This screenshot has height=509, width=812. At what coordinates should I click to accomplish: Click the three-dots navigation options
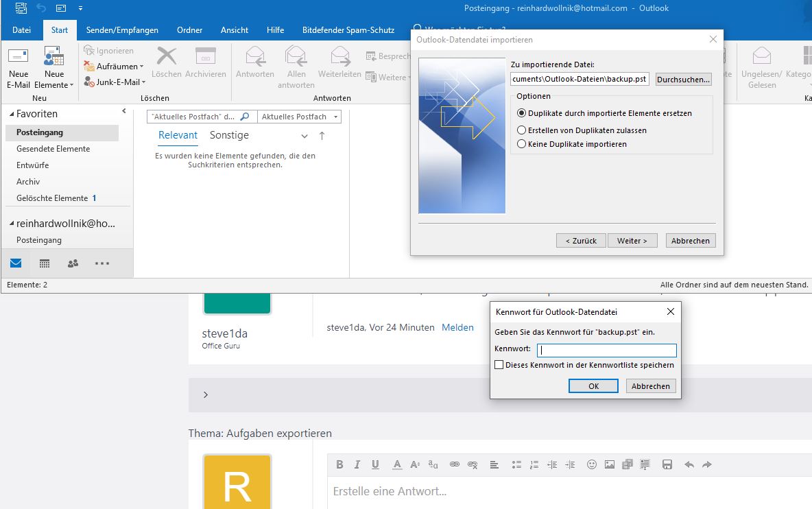point(102,263)
